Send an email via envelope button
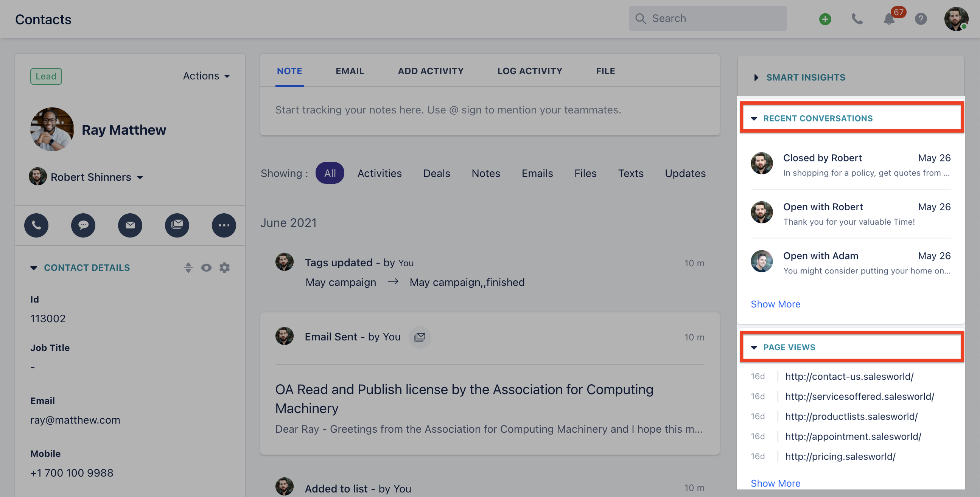Image resolution: width=980 pixels, height=497 pixels. click(x=130, y=225)
